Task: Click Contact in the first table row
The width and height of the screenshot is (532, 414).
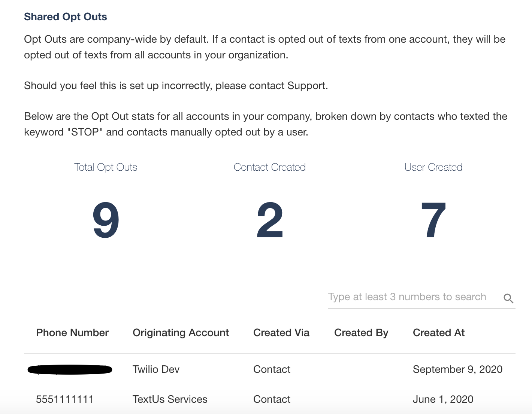Action: tap(272, 369)
